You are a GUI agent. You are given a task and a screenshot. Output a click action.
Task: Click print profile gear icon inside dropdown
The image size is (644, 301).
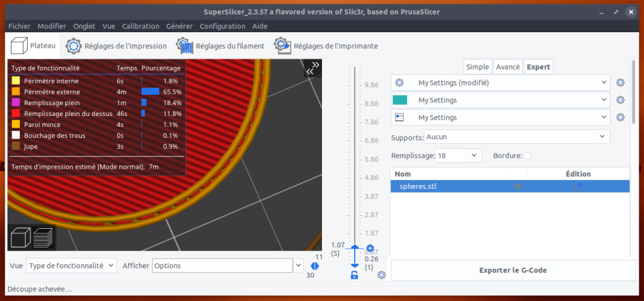click(x=399, y=83)
